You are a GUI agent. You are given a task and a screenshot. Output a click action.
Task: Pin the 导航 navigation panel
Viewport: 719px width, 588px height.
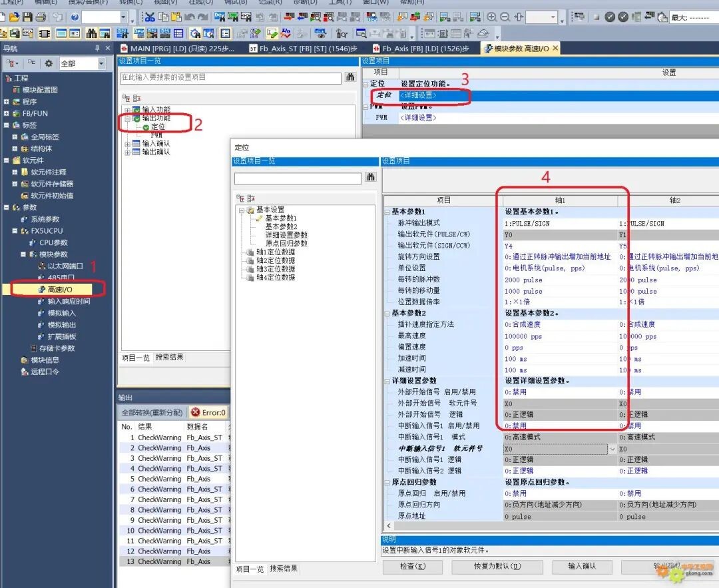pos(97,49)
